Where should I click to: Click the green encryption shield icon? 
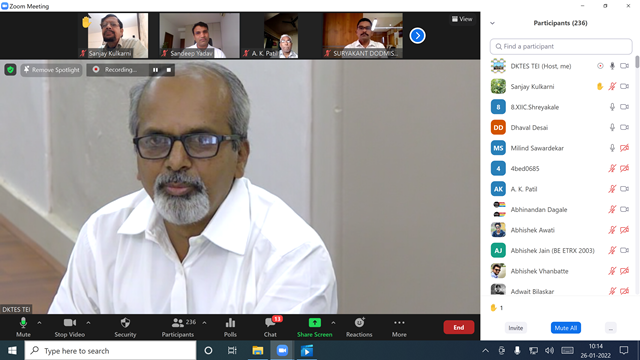pyautogui.click(x=10, y=70)
